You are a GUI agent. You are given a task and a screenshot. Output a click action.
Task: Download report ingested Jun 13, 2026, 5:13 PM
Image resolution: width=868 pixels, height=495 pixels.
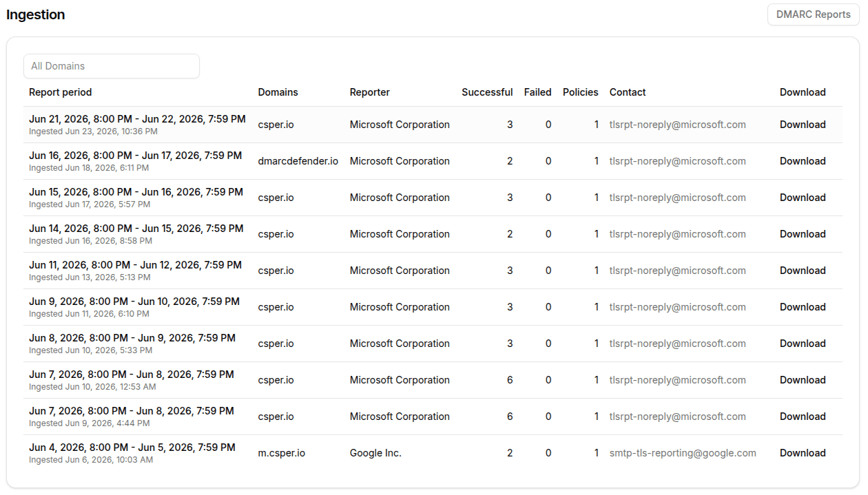pos(803,271)
